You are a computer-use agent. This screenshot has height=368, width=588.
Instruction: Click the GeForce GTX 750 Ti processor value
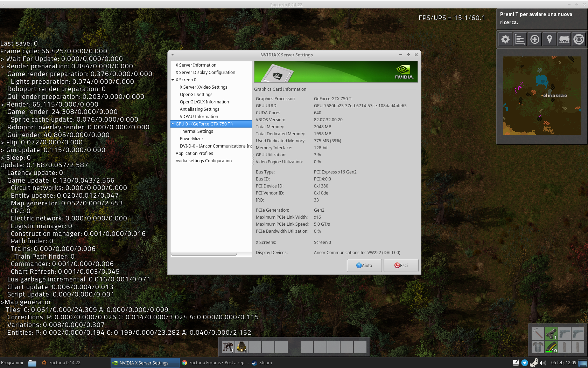click(333, 99)
